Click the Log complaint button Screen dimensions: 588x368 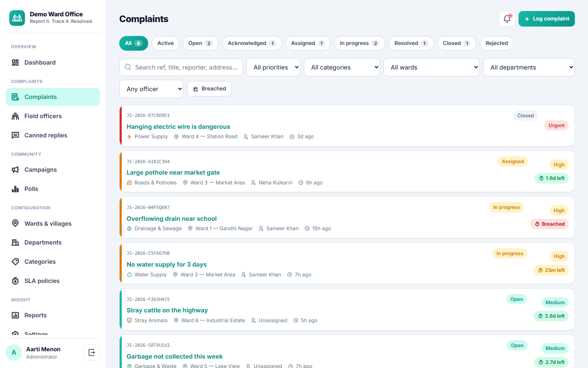tap(547, 19)
